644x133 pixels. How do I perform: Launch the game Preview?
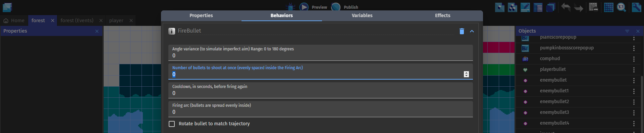pyautogui.click(x=313, y=7)
